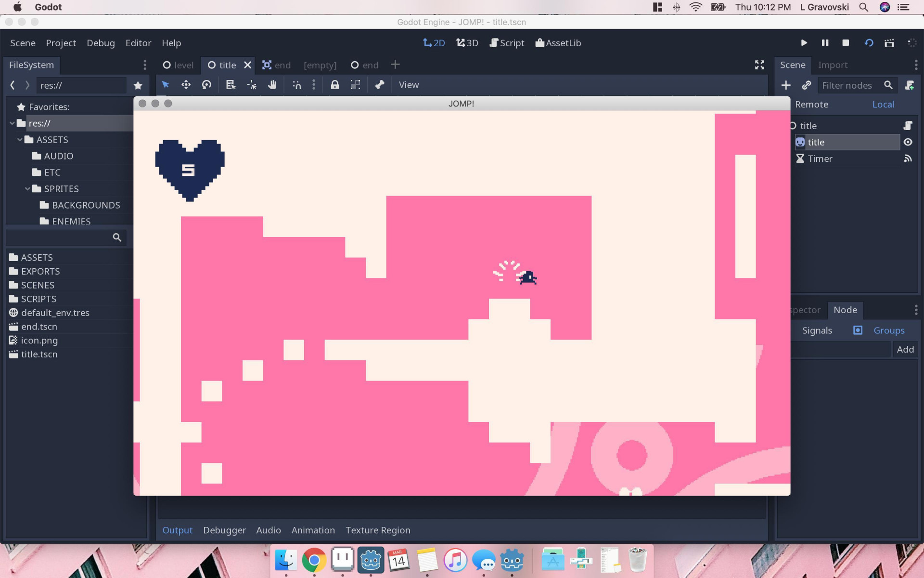This screenshot has width=924, height=578.
Task: Switch scene tree view to Local
Action: (883, 105)
